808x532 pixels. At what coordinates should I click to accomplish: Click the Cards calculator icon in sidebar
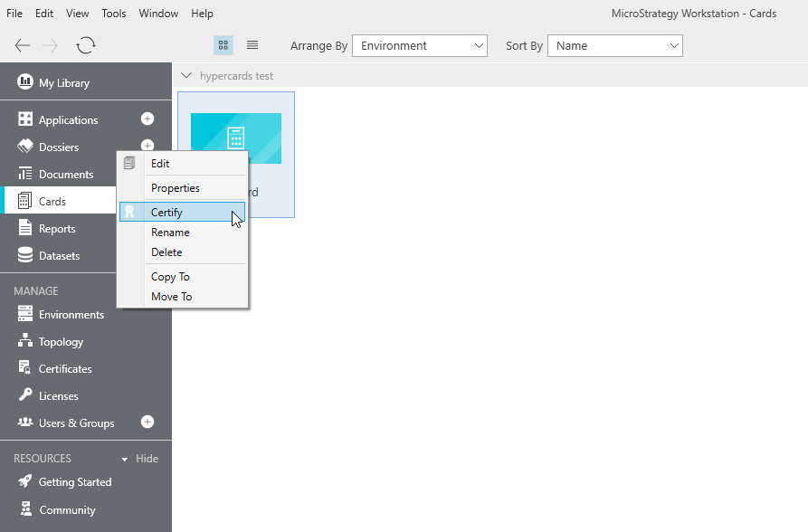point(24,201)
